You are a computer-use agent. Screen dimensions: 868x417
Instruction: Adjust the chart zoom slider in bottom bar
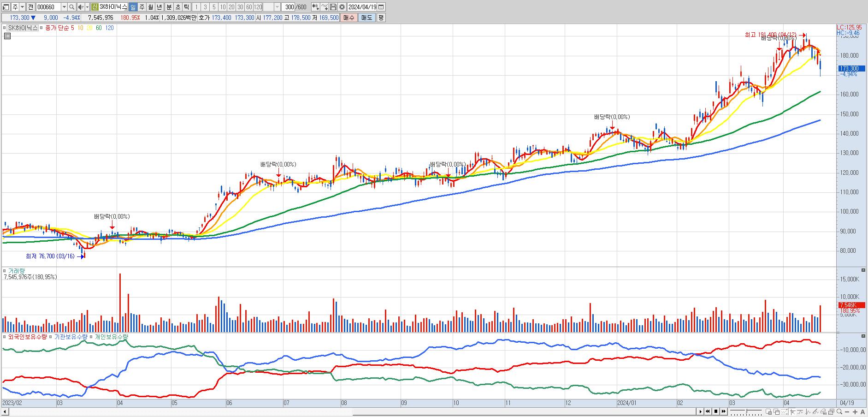coord(746,411)
